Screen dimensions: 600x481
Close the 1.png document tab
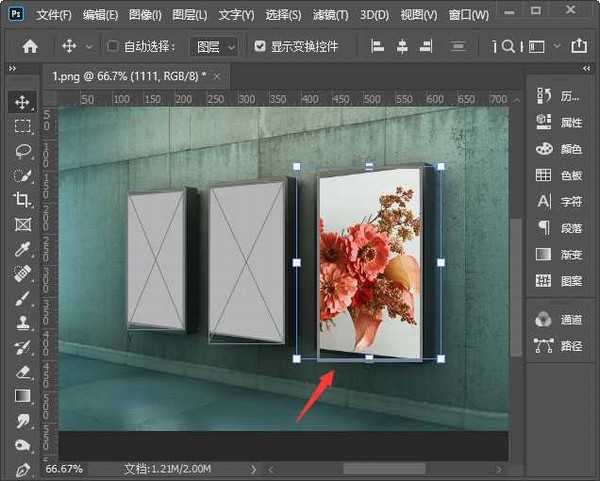pyautogui.click(x=218, y=77)
